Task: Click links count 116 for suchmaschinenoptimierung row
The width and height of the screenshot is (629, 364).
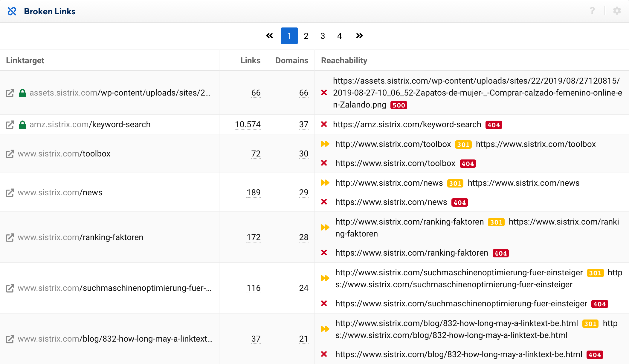Action: click(x=254, y=288)
